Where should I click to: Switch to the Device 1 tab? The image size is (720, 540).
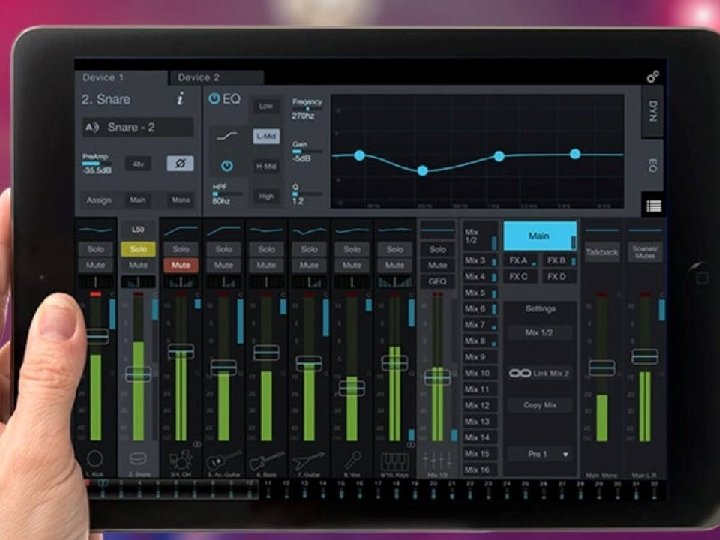tap(121, 78)
